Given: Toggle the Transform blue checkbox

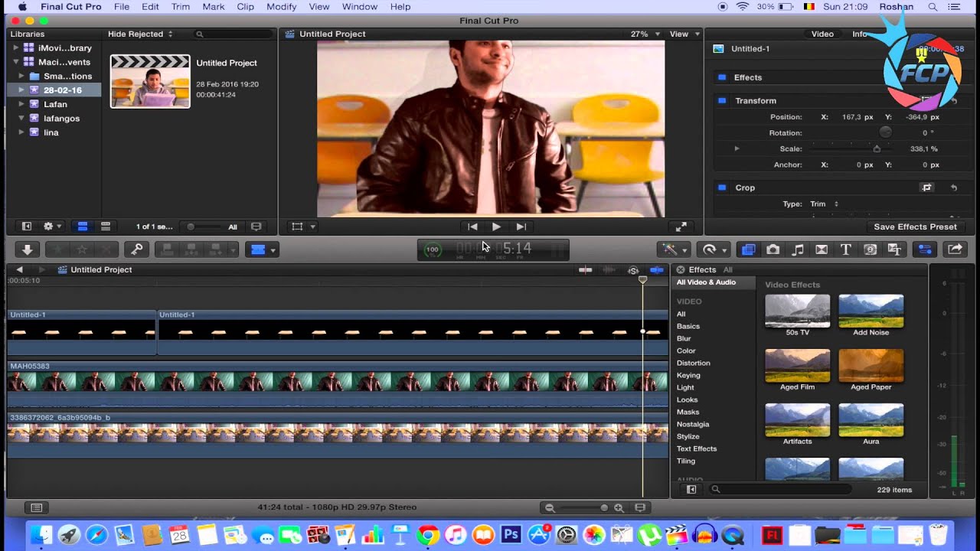Looking at the screenshot, I should click(x=722, y=100).
